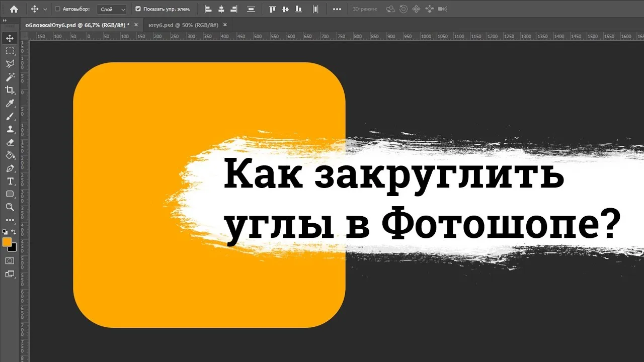Click the 3D pan object icon
This screenshot has width=644, height=362.
(x=416, y=9)
